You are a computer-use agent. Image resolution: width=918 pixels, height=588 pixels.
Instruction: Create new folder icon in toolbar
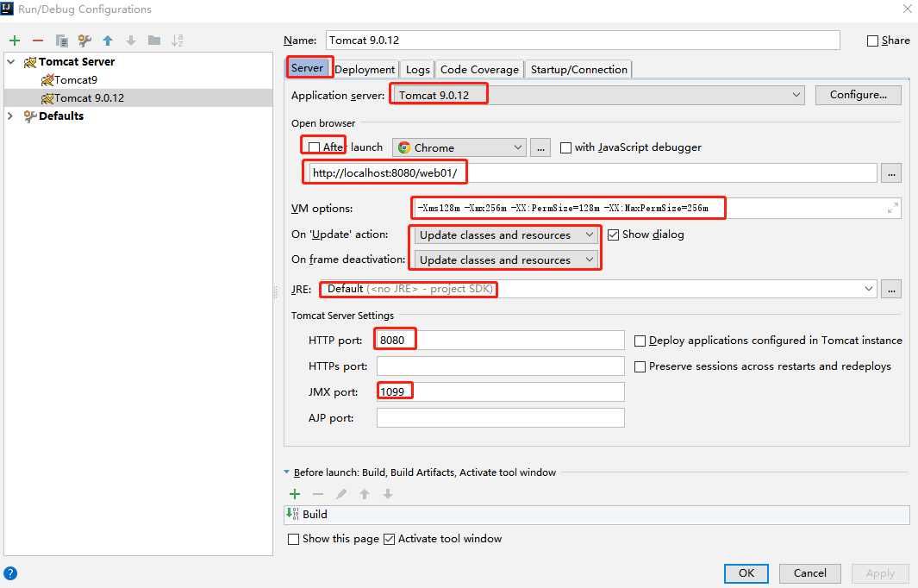pos(154,41)
